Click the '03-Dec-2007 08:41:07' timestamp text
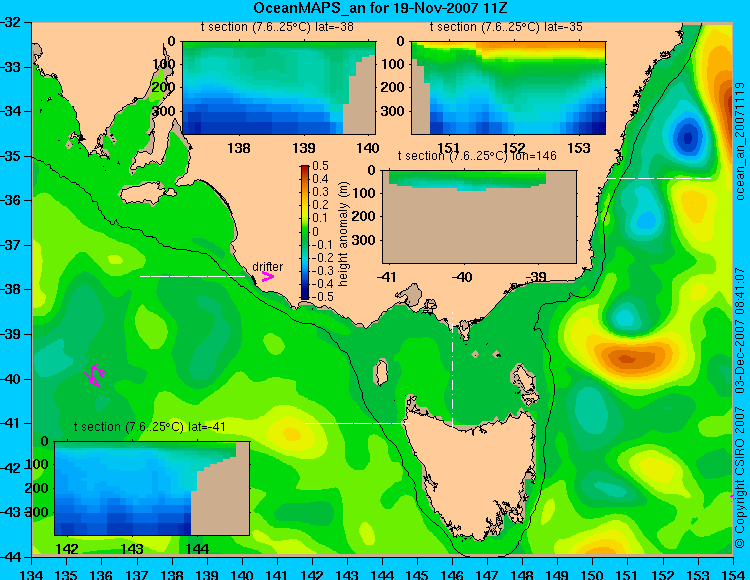Image resolution: width=750 pixels, height=580 pixels. click(739, 330)
